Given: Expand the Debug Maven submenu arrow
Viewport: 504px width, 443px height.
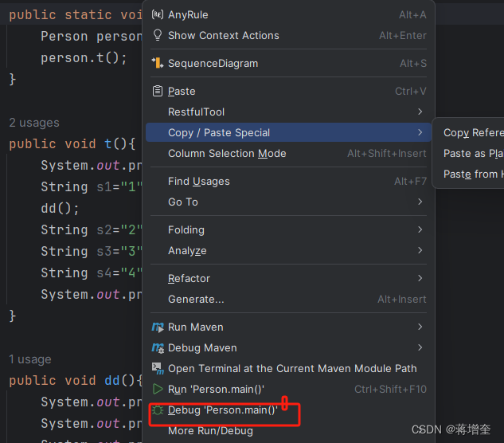Looking at the screenshot, I should tap(420, 347).
